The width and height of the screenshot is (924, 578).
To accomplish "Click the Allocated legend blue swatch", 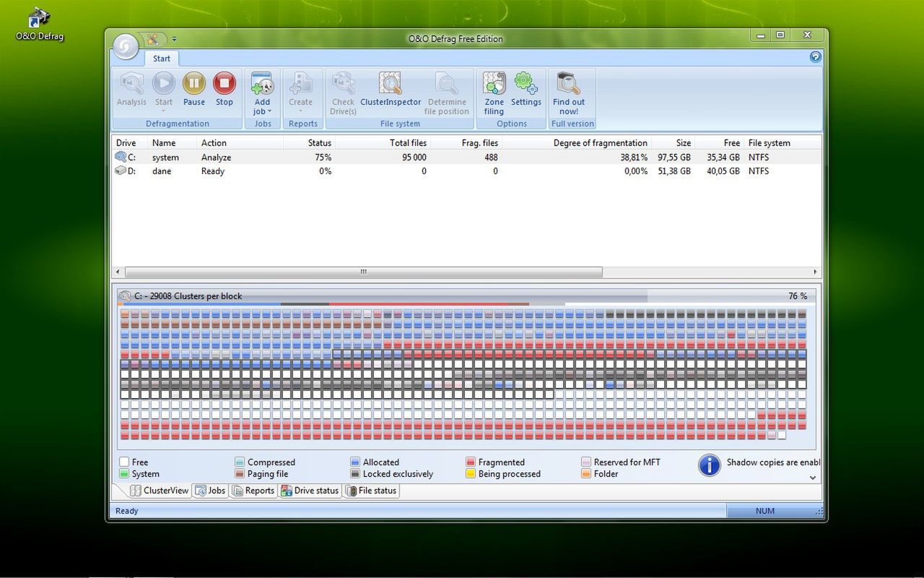I will 355,462.
